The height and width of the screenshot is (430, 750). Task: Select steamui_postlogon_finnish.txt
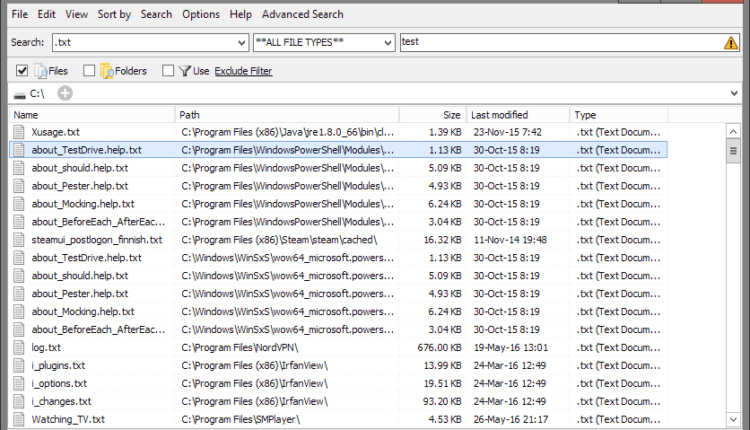(x=338, y=240)
